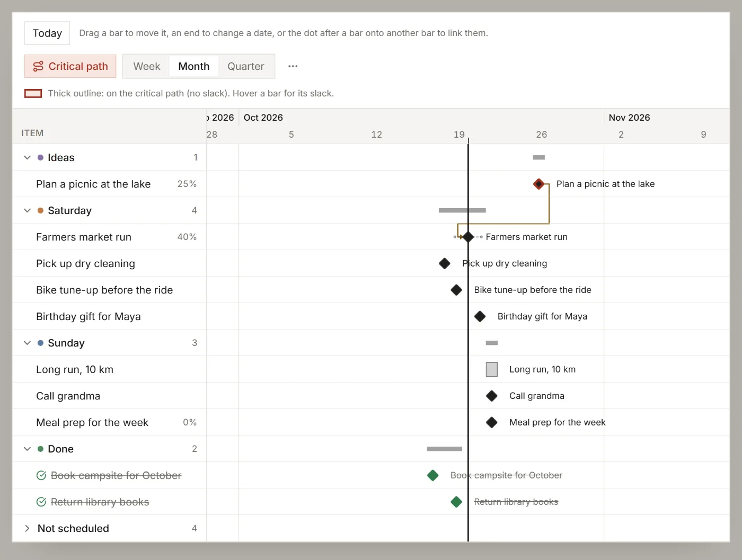Click the green Done group dot
This screenshot has width=742, height=560.
click(x=40, y=449)
